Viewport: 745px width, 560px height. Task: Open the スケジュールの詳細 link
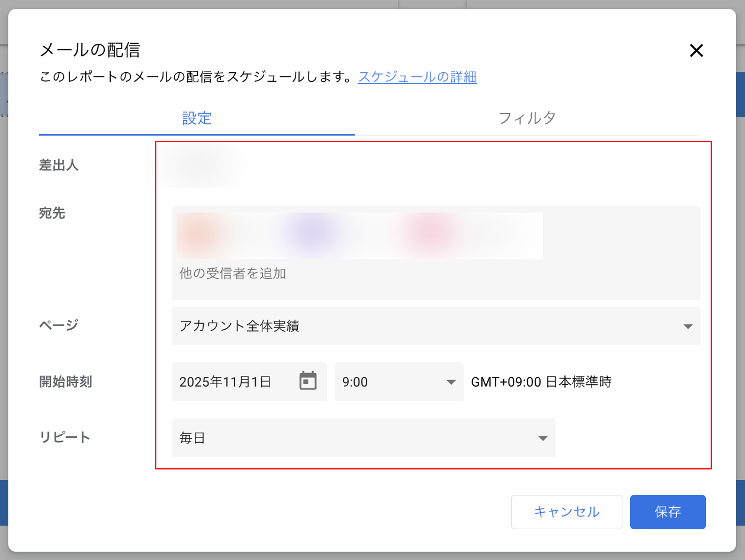417,77
